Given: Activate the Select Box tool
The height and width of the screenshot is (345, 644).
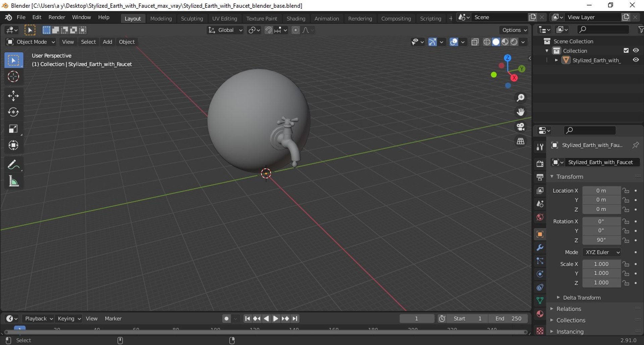Looking at the screenshot, I should [13, 60].
